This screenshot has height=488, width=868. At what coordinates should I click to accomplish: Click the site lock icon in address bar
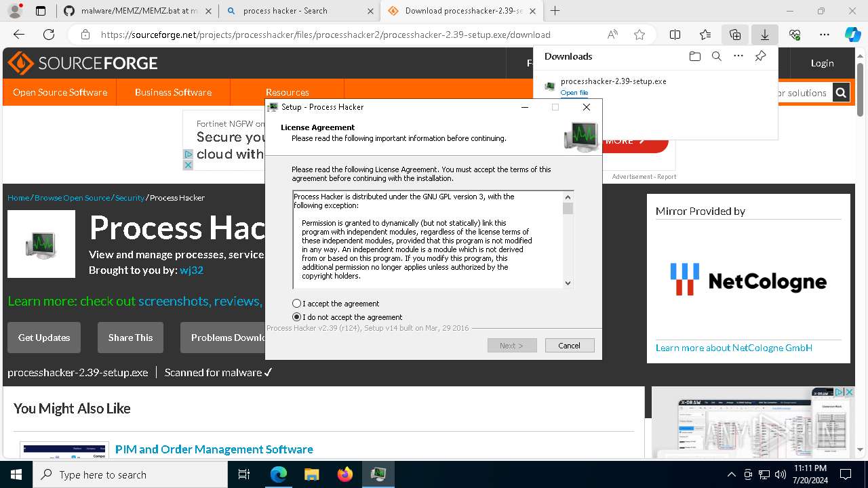coord(85,35)
